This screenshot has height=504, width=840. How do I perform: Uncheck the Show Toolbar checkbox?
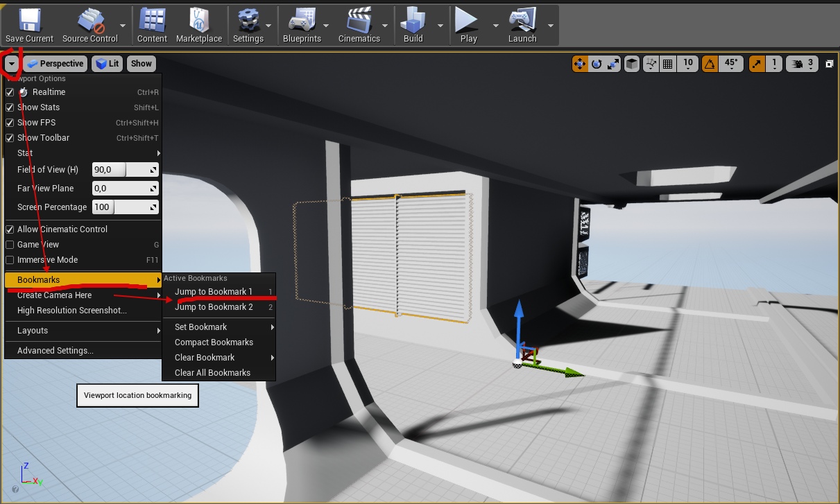pos(10,138)
